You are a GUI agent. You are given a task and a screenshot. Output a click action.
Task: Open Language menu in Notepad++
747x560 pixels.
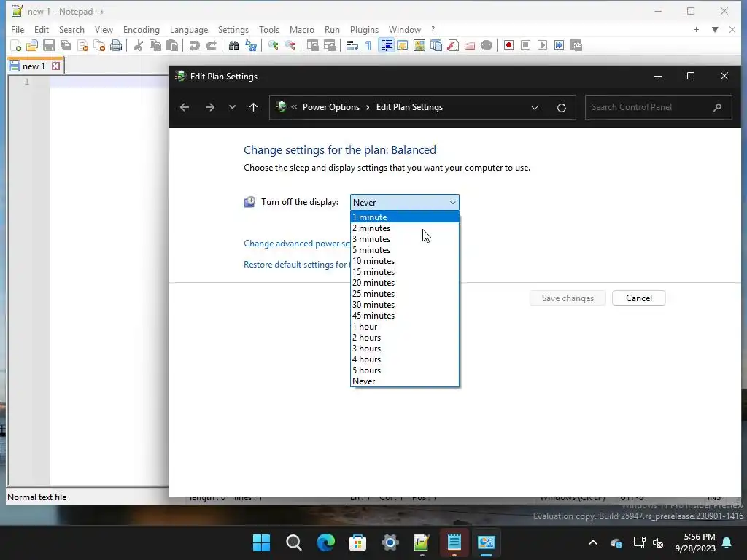[189, 29]
